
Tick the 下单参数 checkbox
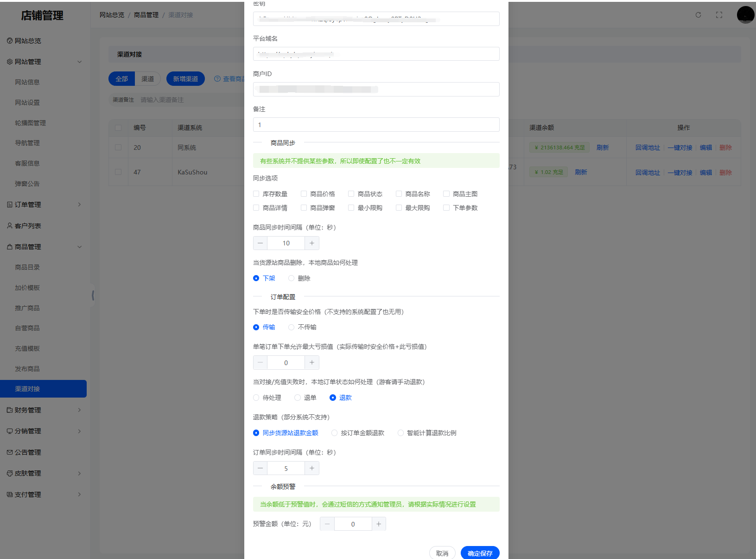pos(446,208)
